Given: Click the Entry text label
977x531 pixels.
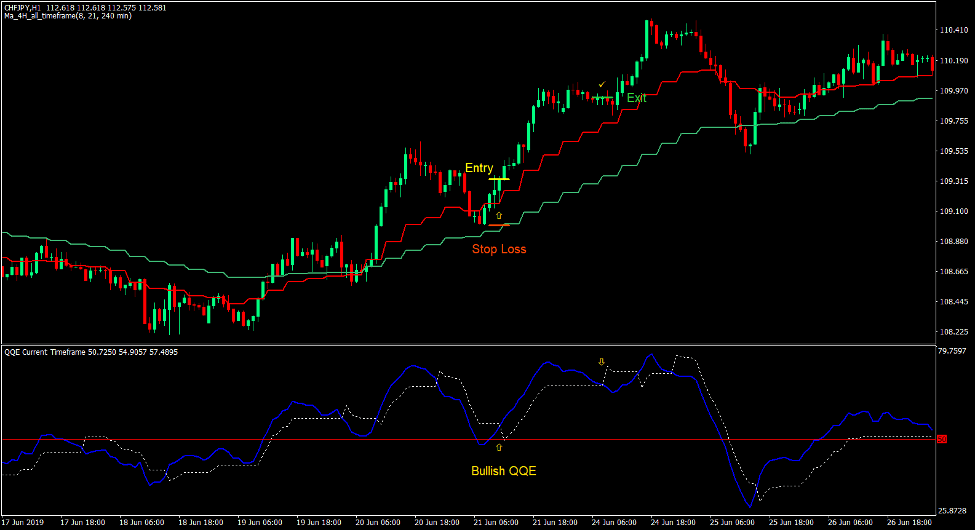Looking at the screenshot, I should point(479,168).
